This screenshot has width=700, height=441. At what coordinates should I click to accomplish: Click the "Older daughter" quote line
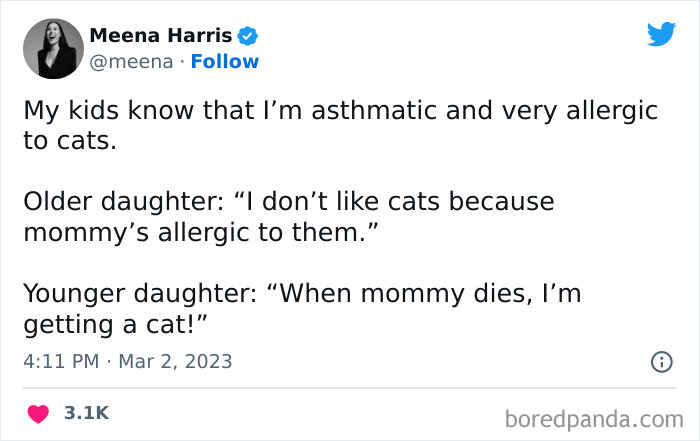288,201
